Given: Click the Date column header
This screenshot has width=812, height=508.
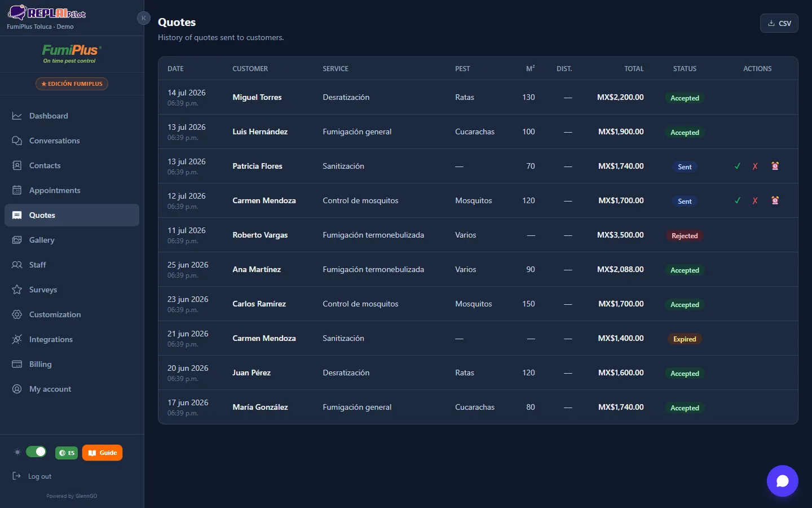Looking at the screenshot, I should (x=175, y=69).
